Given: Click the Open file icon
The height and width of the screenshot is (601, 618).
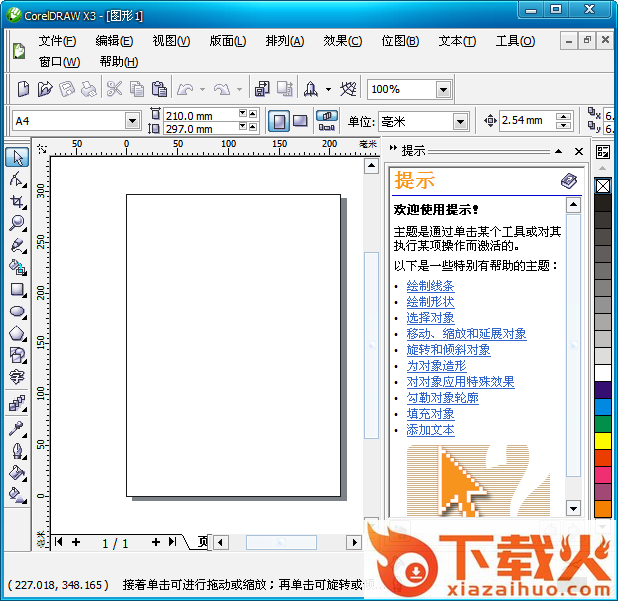Looking at the screenshot, I should click(45, 89).
